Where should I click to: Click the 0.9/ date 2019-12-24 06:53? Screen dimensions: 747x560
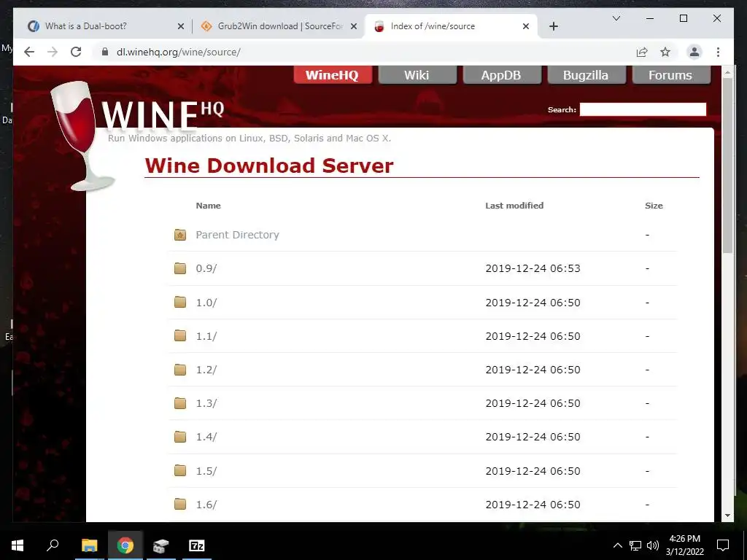pos(533,268)
